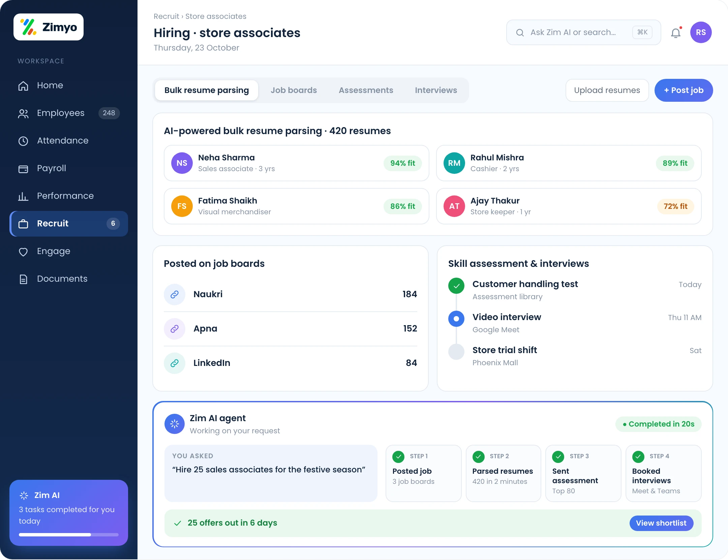Click the NS avatar for Neha Sharma
The height and width of the screenshot is (560, 728).
(182, 163)
